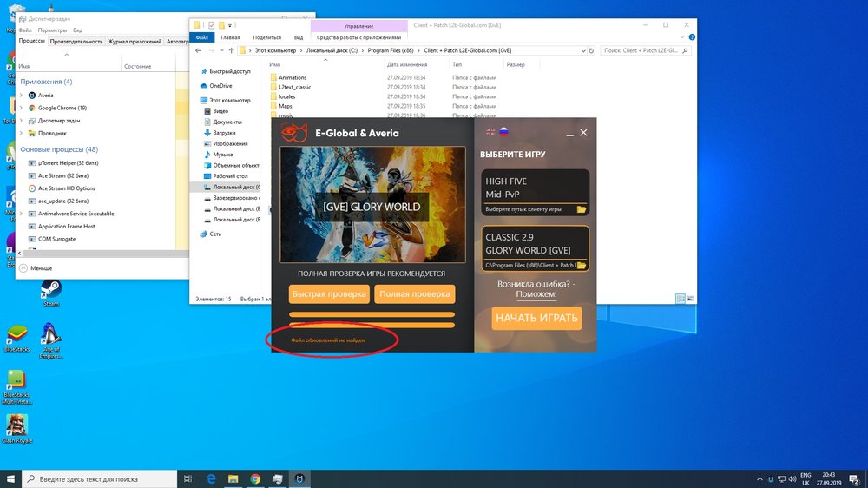
Task: Expand the Google Chrome (19) process group
Action: tap(22, 108)
